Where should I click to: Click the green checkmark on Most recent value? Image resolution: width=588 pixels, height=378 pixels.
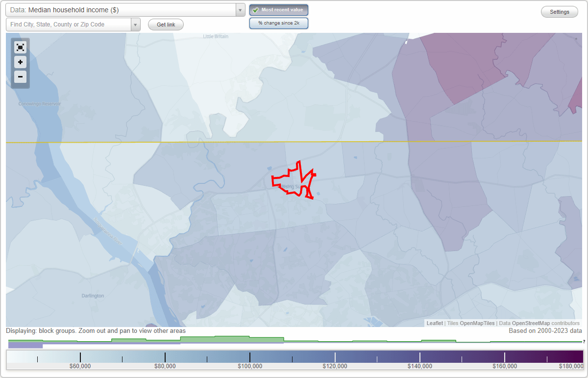pyautogui.click(x=256, y=10)
